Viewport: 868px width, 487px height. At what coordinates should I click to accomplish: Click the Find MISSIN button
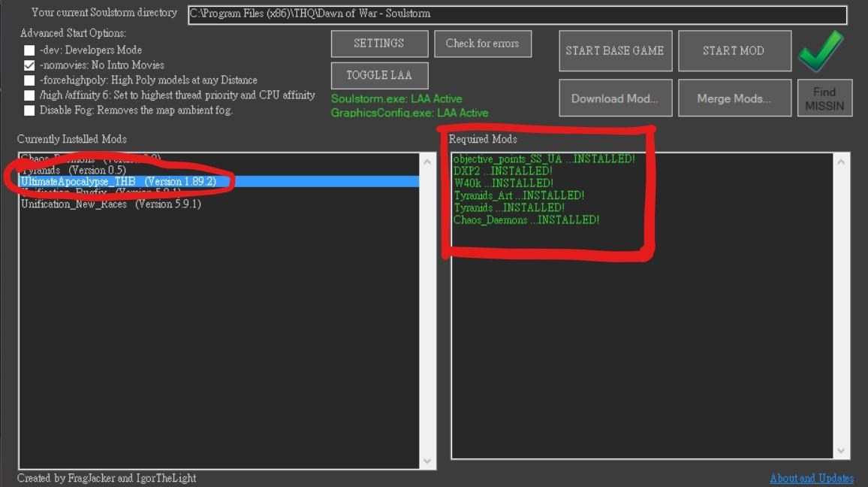pos(824,98)
